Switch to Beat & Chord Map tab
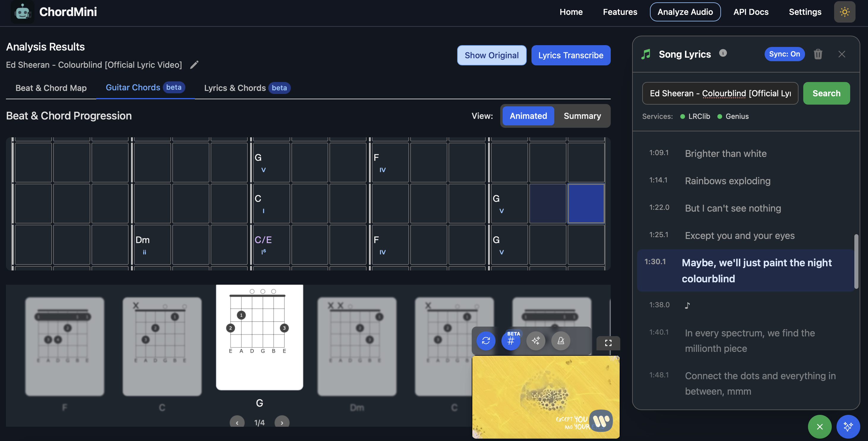868x441 pixels. pyautogui.click(x=51, y=88)
